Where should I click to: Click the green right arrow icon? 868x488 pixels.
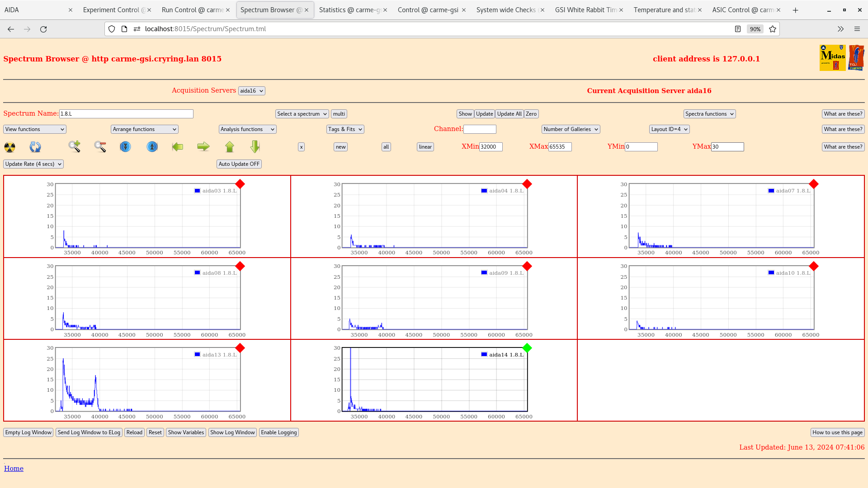(203, 146)
